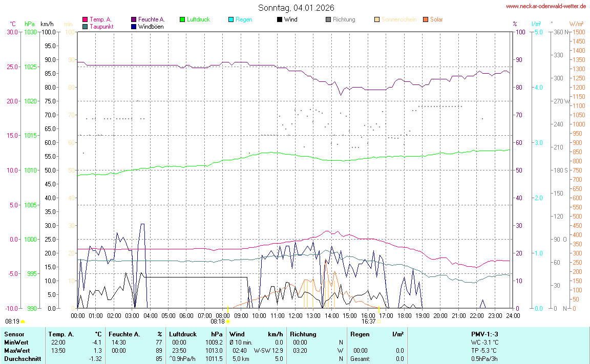Open the www.neckar-odenwald-wetter.de link

(546, 6)
